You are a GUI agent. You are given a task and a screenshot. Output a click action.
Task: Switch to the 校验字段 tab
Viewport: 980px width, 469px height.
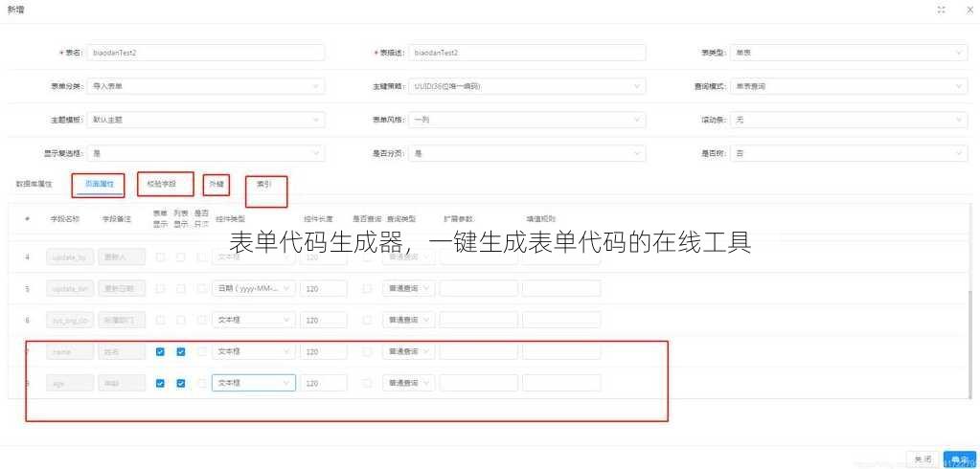click(161, 184)
